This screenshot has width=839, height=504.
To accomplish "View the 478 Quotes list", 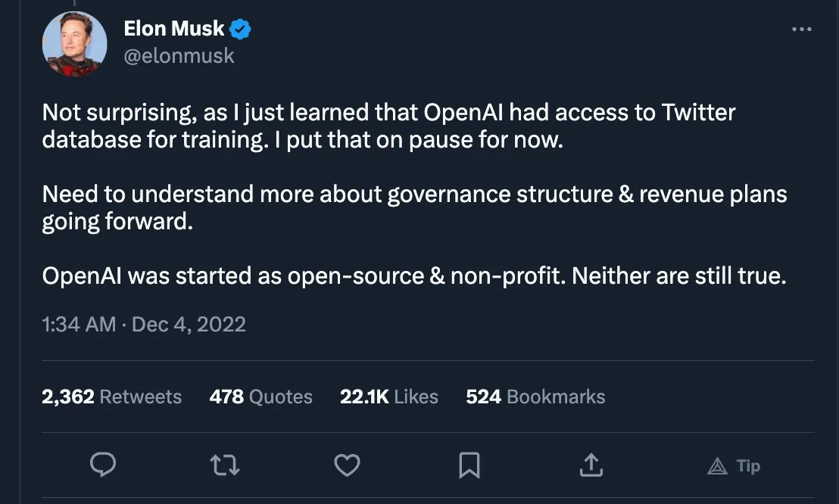I will 261,397.
